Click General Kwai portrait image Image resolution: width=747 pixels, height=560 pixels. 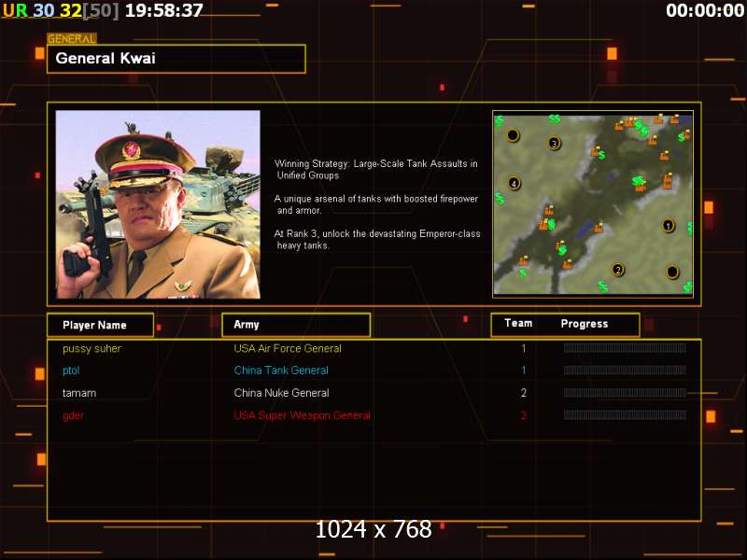click(158, 204)
